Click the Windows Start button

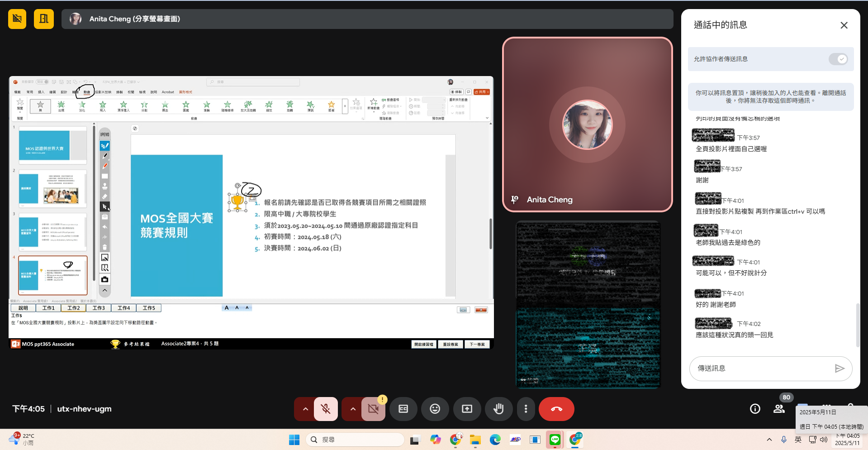(294, 440)
